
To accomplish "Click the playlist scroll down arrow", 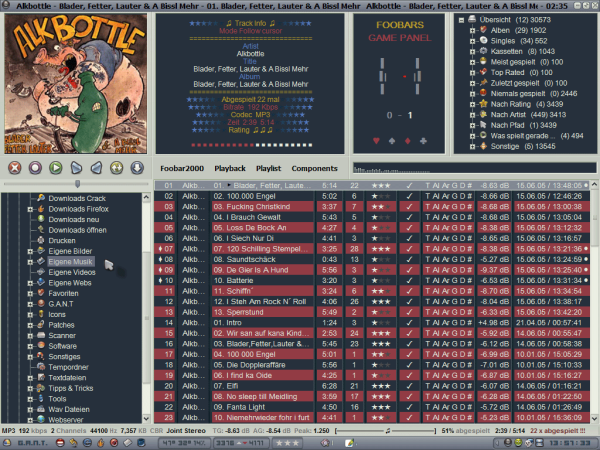I will 594,418.
